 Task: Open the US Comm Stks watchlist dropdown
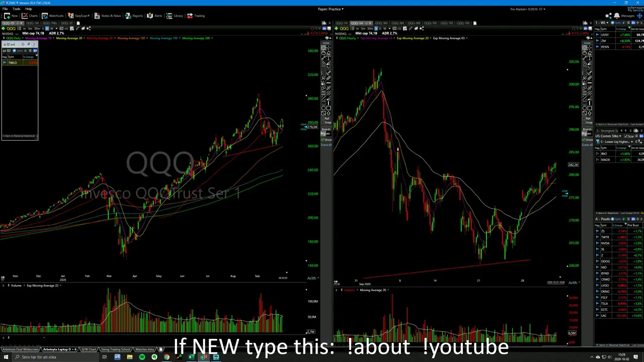click(620, 136)
